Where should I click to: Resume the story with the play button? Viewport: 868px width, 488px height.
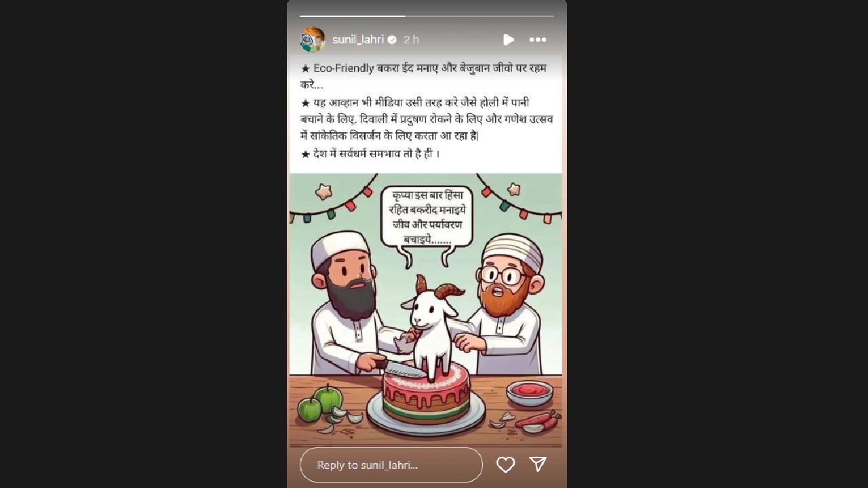point(509,40)
